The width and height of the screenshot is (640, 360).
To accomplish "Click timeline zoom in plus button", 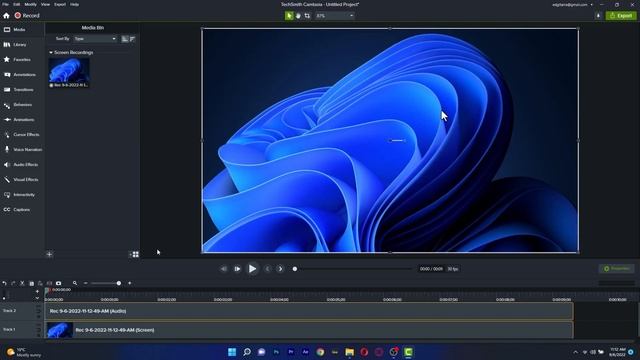I will pos(130,283).
